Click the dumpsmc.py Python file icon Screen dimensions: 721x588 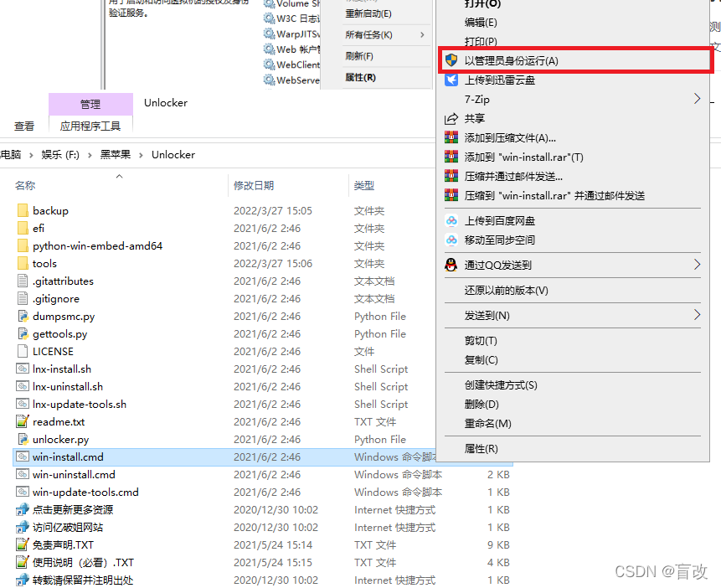click(x=22, y=316)
